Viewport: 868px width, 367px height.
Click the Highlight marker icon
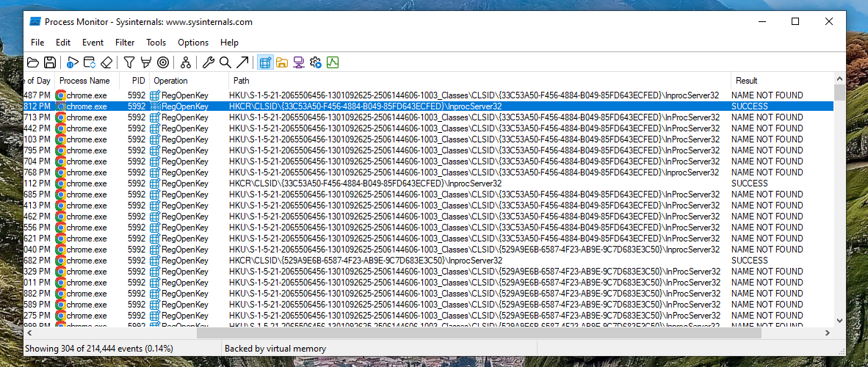pyautogui.click(x=146, y=62)
